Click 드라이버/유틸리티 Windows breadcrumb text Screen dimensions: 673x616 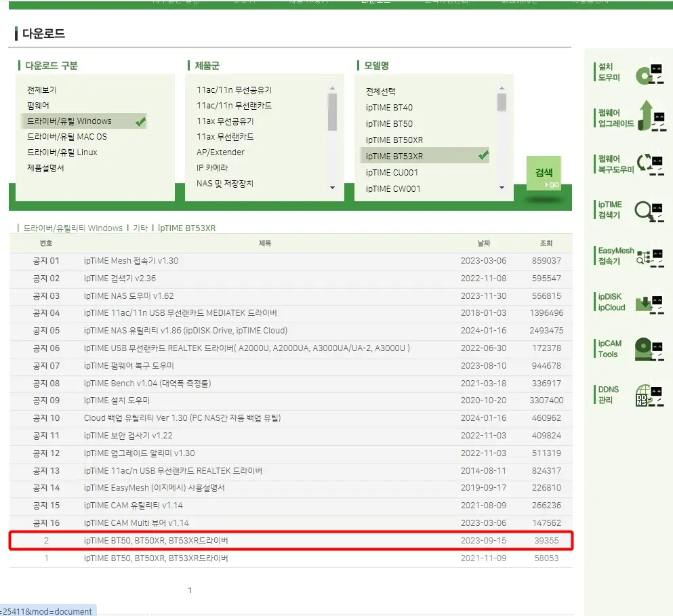[x=73, y=228]
